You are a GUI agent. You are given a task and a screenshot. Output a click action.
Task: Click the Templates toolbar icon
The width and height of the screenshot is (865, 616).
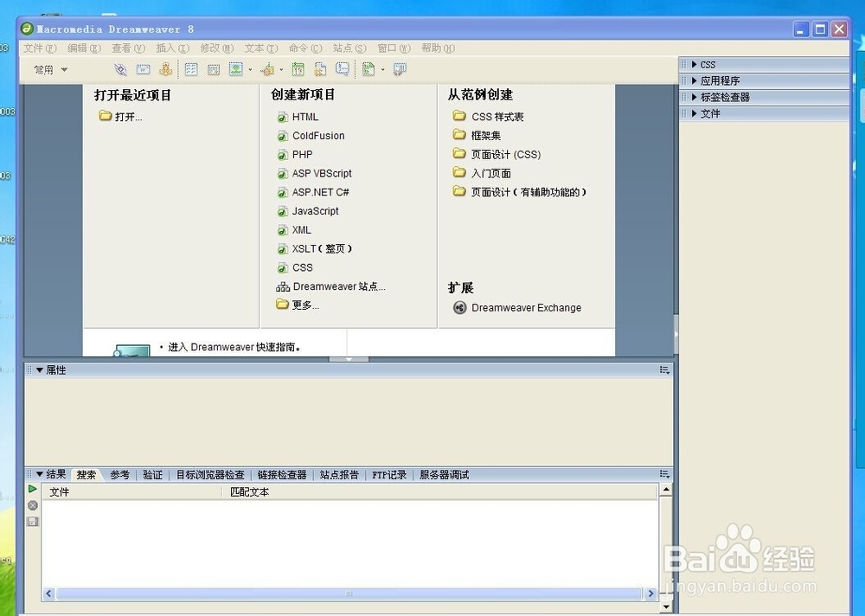[x=368, y=69]
